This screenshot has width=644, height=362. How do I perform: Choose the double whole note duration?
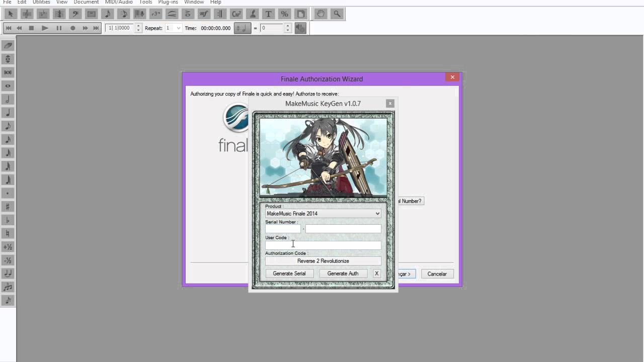(8, 72)
